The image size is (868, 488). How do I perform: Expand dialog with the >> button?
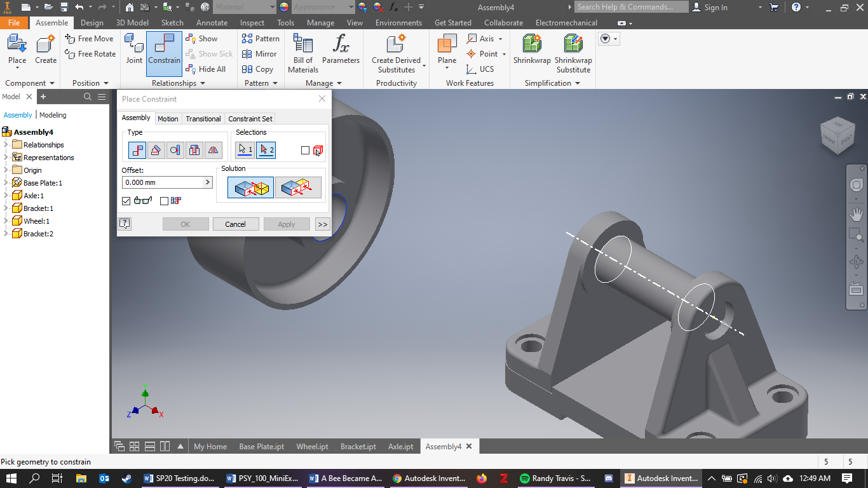tap(322, 224)
